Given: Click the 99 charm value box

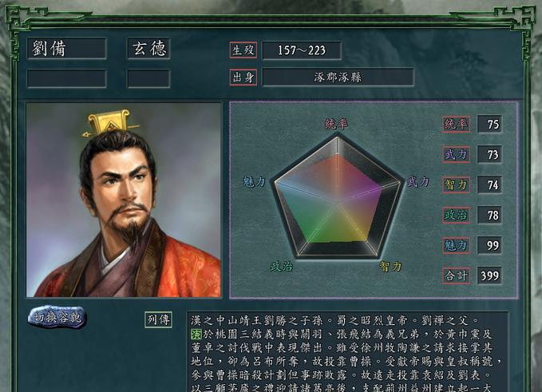Looking at the screenshot, I should pos(489,245).
